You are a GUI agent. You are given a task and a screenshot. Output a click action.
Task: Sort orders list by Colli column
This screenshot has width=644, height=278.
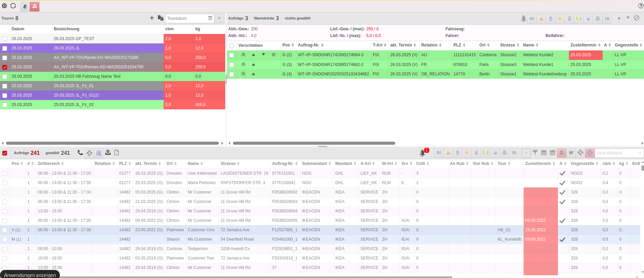[x=422, y=164]
